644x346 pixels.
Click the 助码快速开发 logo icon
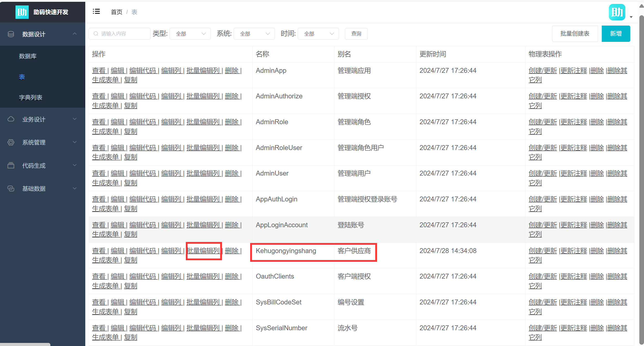click(22, 12)
